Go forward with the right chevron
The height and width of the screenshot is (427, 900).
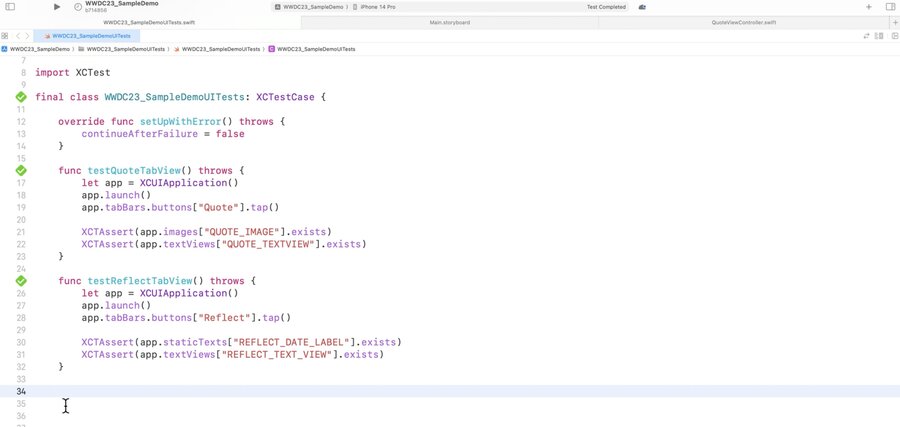point(26,36)
